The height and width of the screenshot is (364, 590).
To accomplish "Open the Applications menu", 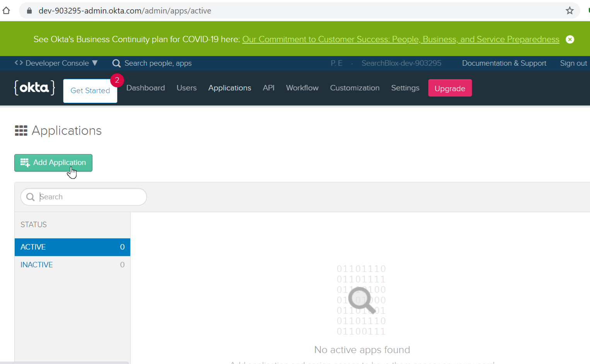I will (x=230, y=88).
